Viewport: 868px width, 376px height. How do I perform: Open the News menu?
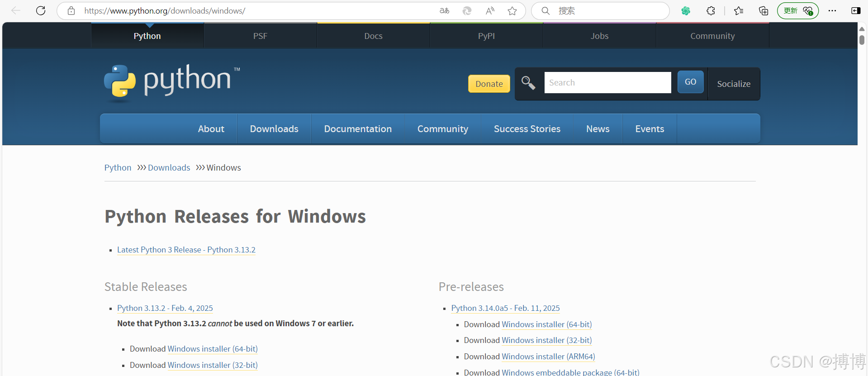click(598, 129)
